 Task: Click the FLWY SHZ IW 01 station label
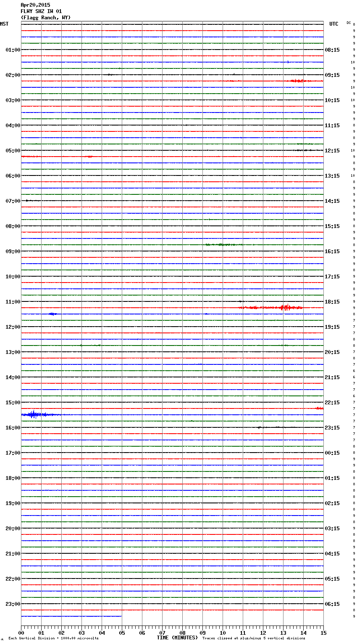click(x=41, y=11)
